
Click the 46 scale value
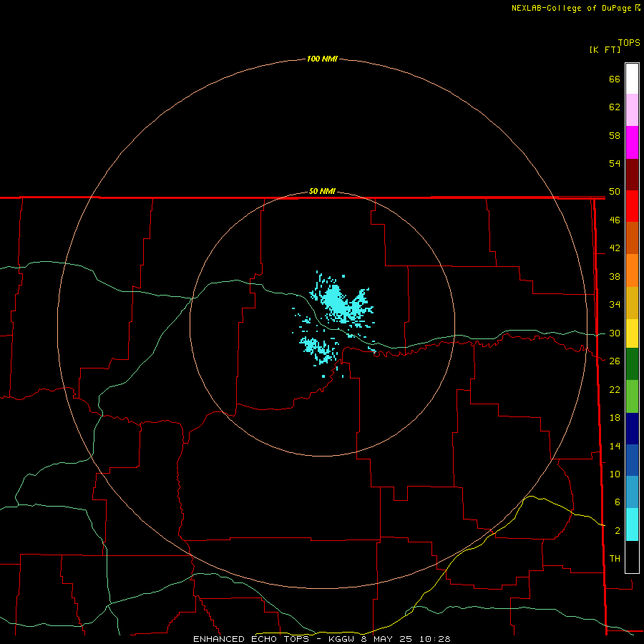coord(615,220)
